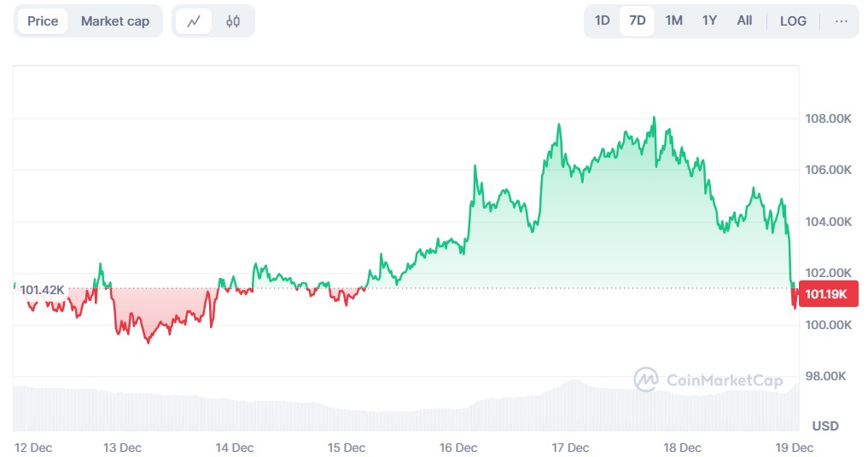This screenshot has height=457, width=868.
Task: Click the 13 Dec date marker
Action: 123,448
